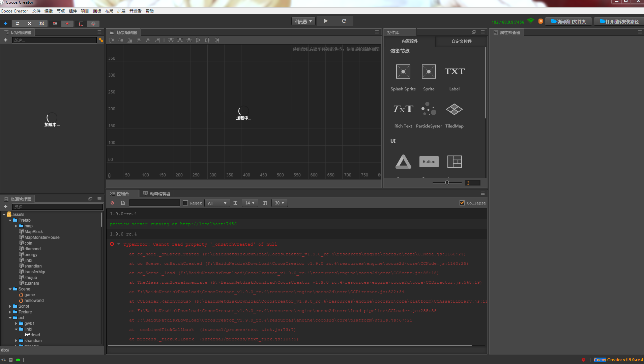Image resolution: width=644 pixels, height=364 pixels.
Task: Open the font size 14 dropdown
Action: click(x=250, y=203)
